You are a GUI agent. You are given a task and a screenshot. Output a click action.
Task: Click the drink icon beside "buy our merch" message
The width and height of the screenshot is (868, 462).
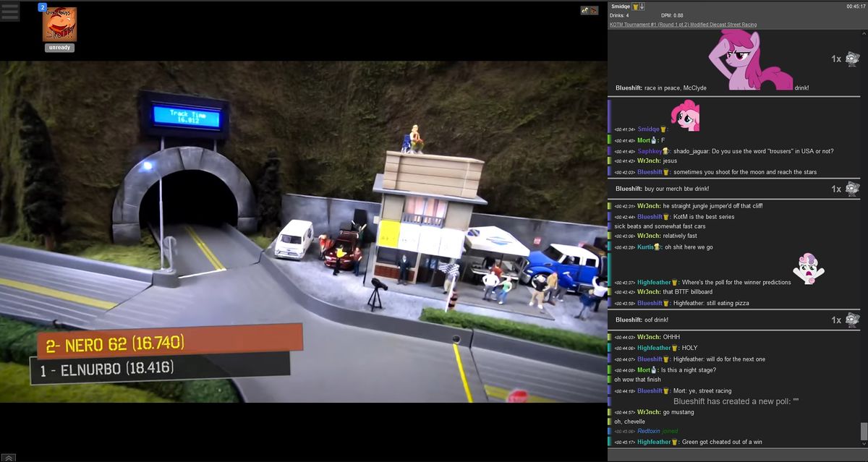(x=852, y=189)
